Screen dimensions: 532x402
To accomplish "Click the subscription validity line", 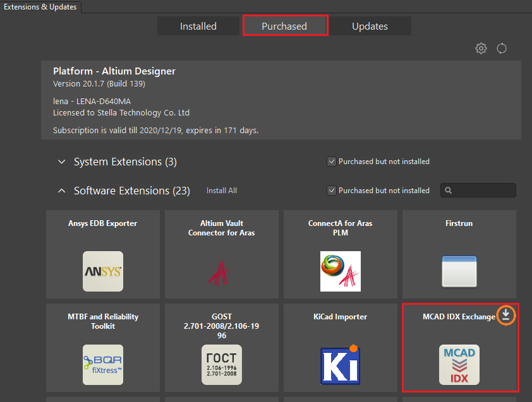I will [155, 131].
